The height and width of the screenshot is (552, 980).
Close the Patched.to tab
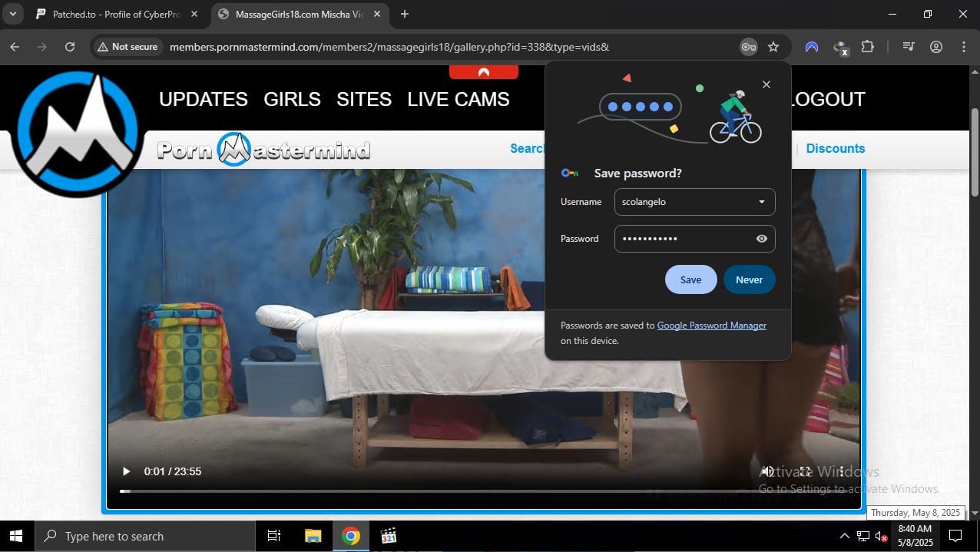[194, 14]
